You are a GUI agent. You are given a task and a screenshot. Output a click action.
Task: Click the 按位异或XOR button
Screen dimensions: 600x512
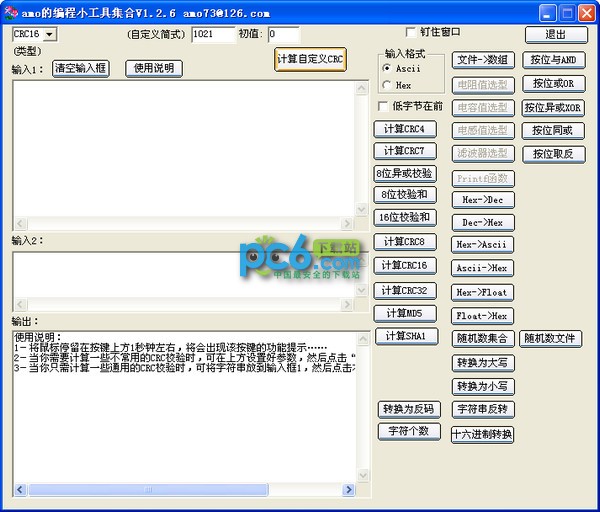point(553,108)
